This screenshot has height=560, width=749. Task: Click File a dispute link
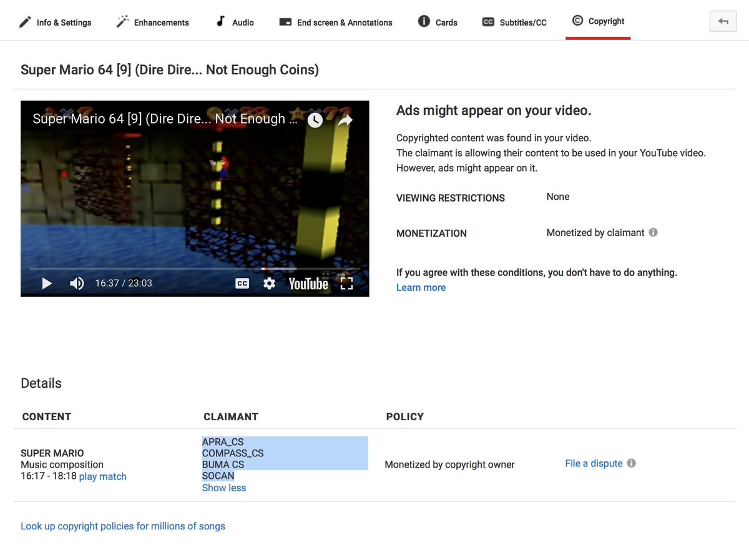point(594,463)
